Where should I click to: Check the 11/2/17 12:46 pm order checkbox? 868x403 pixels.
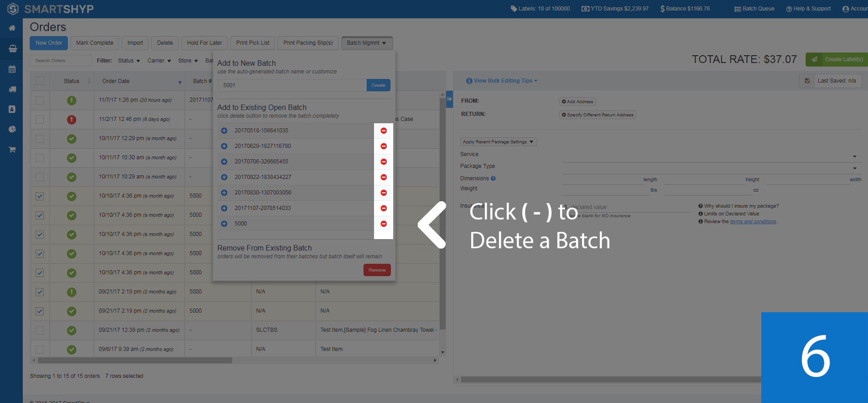(40, 120)
